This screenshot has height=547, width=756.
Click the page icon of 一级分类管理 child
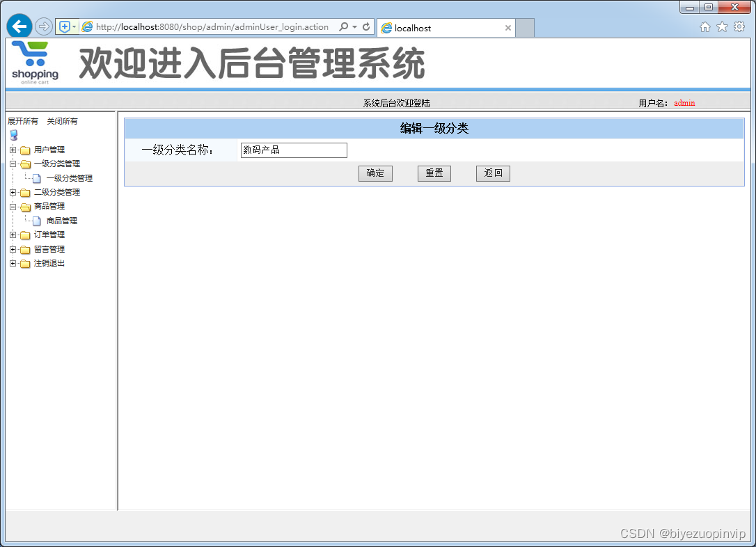[37, 178]
